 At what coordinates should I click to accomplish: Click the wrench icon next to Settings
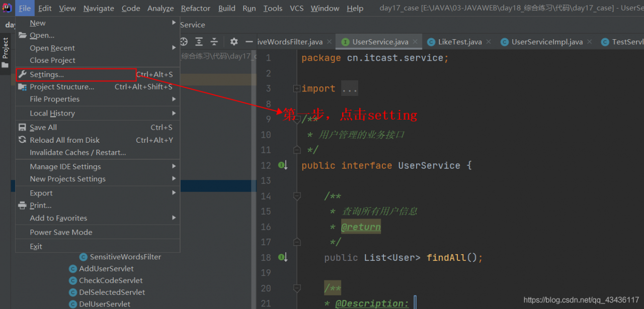click(x=22, y=74)
